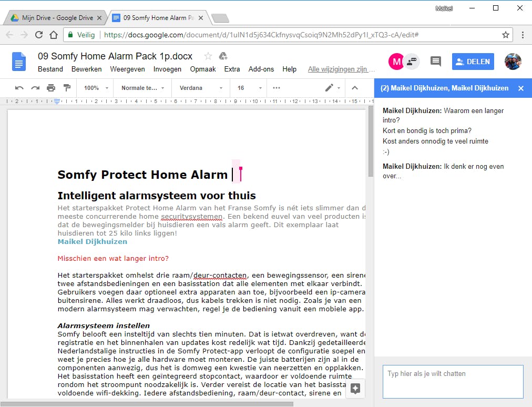Select the paint format roller tool
The width and height of the screenshot is (532, 407).
(x=67, y=88)
